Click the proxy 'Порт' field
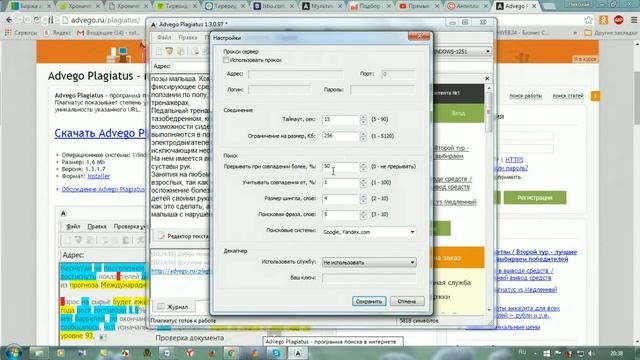Viewport: 640px width, 360px height. [398, 74]
